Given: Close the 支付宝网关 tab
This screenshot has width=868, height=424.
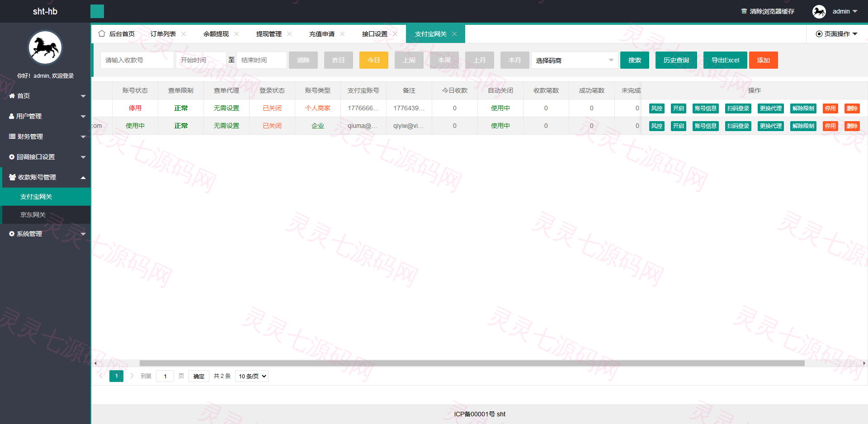Looking at the screenshot, I should (454, 34).
